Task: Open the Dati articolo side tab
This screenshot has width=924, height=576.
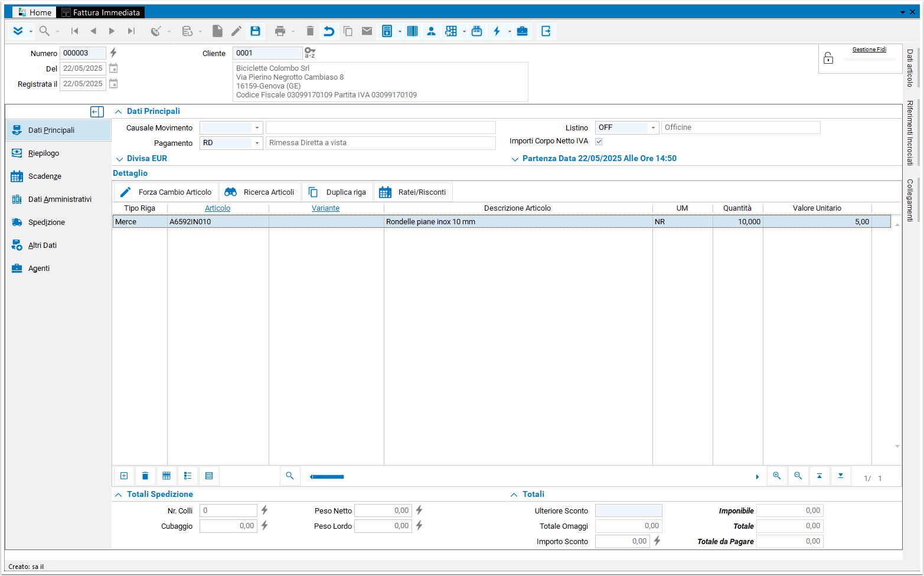Action: [910, 68]
